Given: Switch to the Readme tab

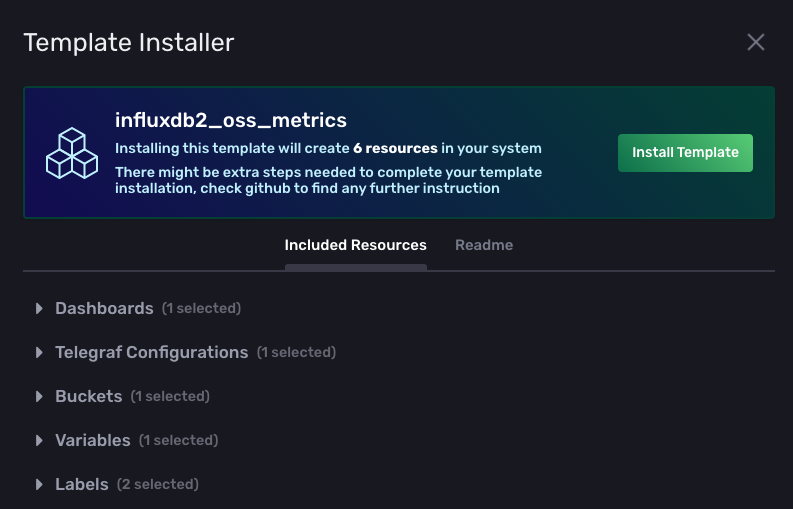Looking at the screenshot, I should [x=484, y=245].
